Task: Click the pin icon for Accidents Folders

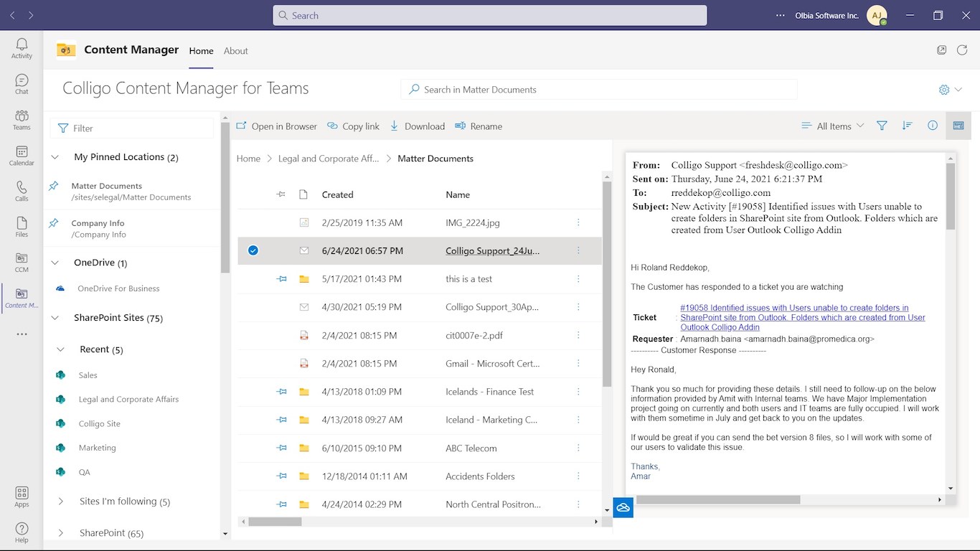Action: pyautogui.click(x=281, y=476)
